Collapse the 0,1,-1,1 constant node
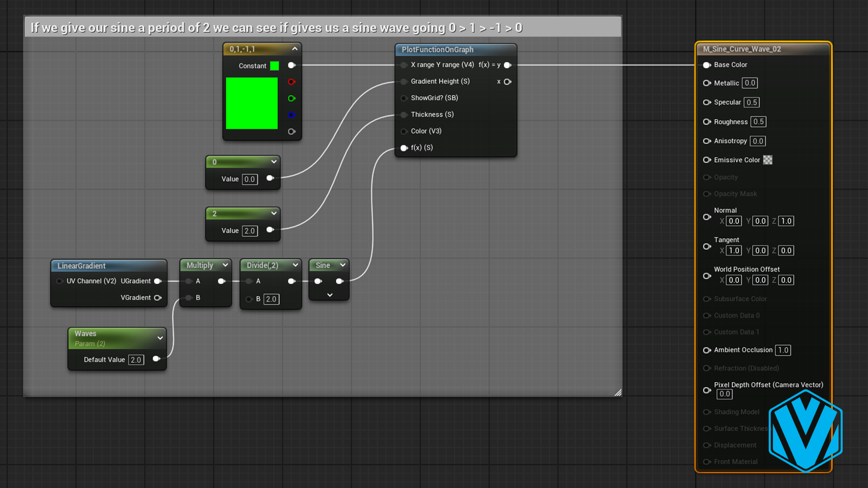Image resolution: width=868 pixels, height=488 pixels. click(x=295, y=49)
